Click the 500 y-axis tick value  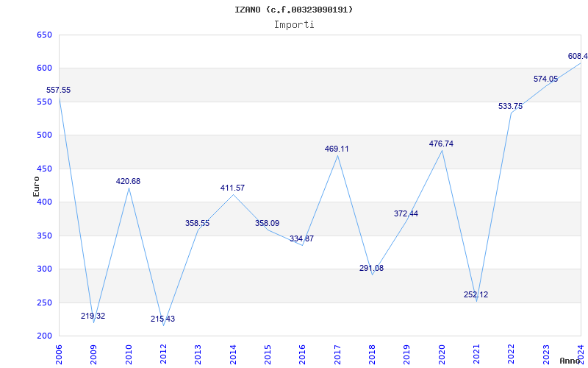(x=44, y=135)
